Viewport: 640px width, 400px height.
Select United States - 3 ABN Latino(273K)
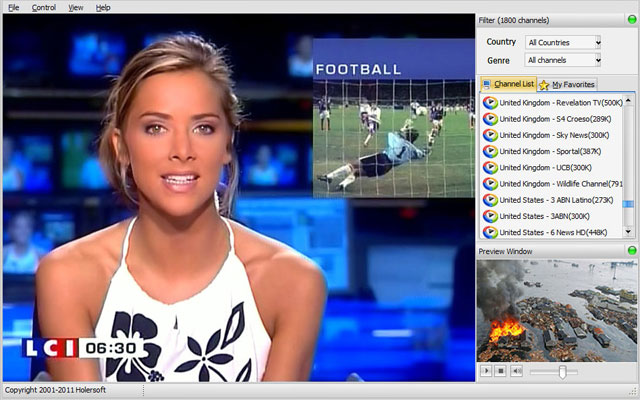pyautogui.click(x=556, y=200)
